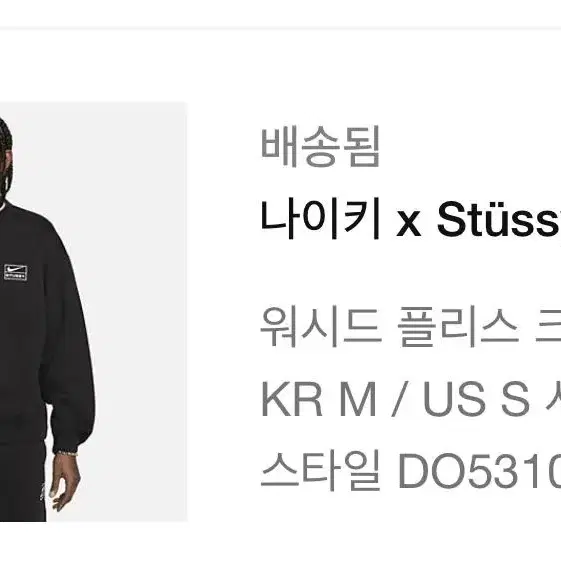Open the 나이키 x Stüssy product title
The image size is (561, 561).
pyautogui.click(x=411, y=219)
